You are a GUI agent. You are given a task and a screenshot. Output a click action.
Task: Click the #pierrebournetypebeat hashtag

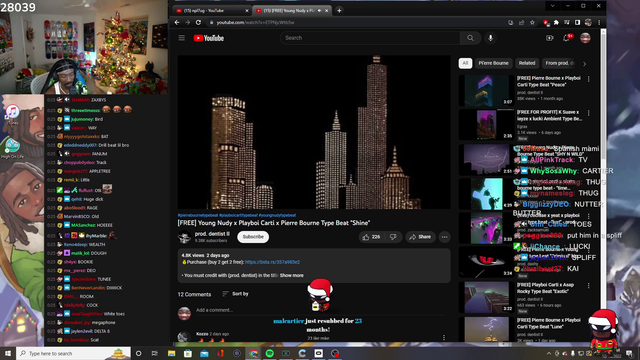click(198, 215)
